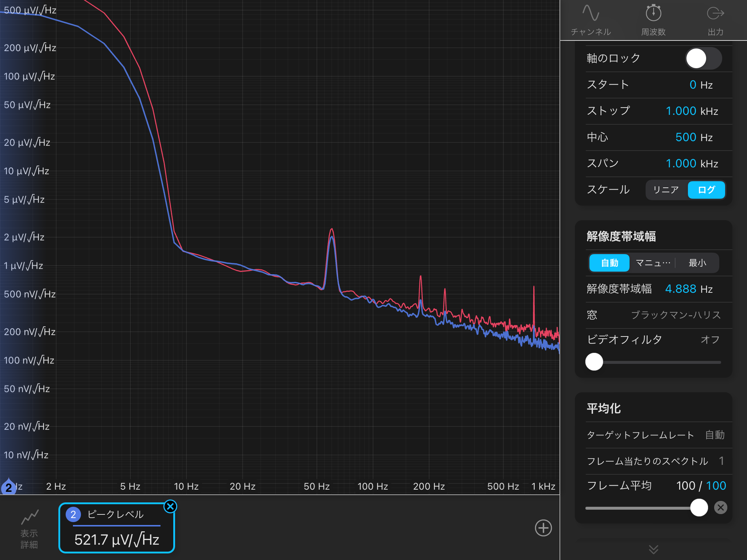Switch to the 周波数 (frequency) tab
Viewport: 747px width, 560px height.
tap(653, 20)
